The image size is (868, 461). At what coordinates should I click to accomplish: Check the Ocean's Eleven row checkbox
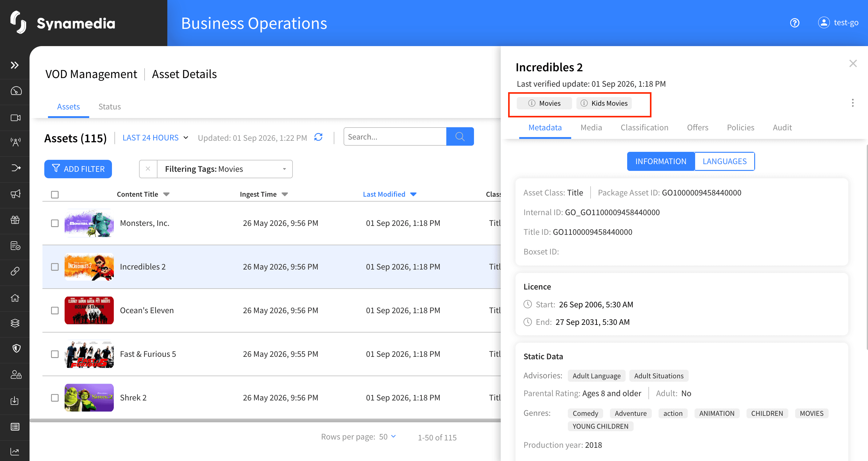tap(54, 310)
